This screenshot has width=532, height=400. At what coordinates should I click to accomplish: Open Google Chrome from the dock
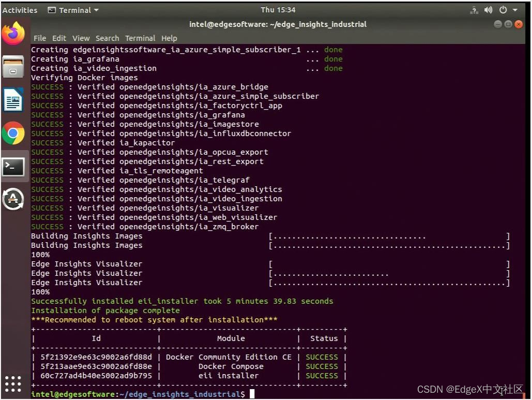pos(13,133)
